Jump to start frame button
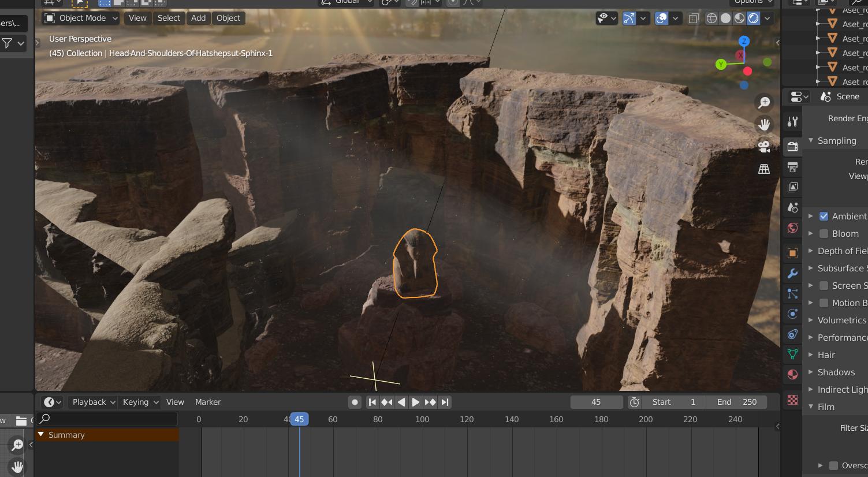Image resolution: width=868 pixels, height=477 pixels. 372,402
